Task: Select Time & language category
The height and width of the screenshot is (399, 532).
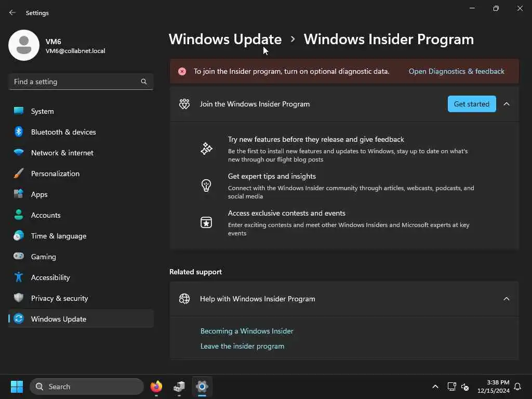Action: [x=81, y=236]
